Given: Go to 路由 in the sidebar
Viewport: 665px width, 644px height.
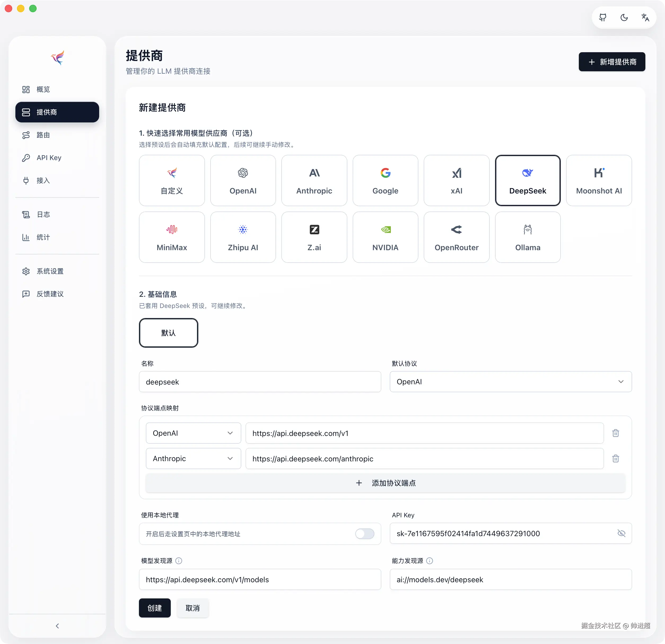Looking at the screenshot, I should point(43,135).
